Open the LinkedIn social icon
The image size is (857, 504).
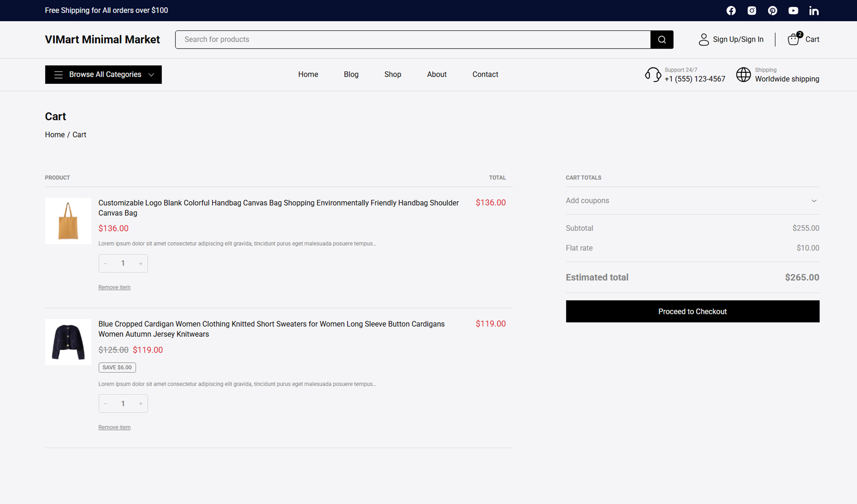(x=814, y=10)
